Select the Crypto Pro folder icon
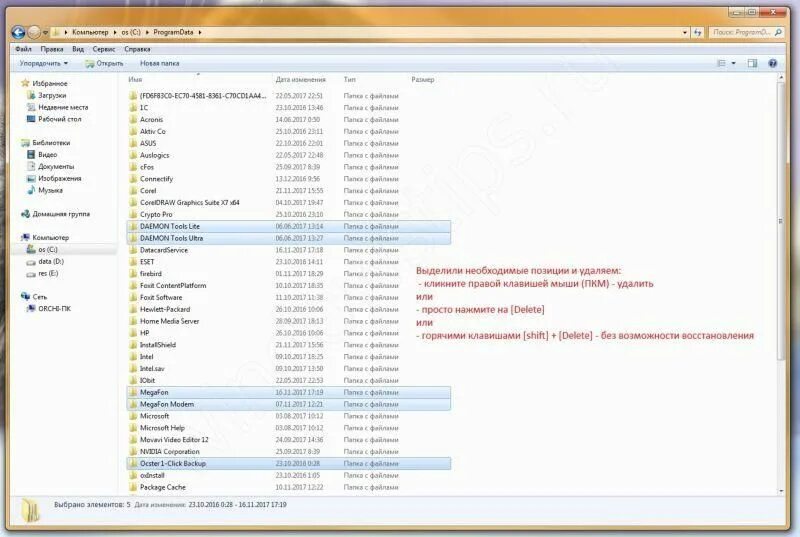800x537 pixels. [133, 214]
